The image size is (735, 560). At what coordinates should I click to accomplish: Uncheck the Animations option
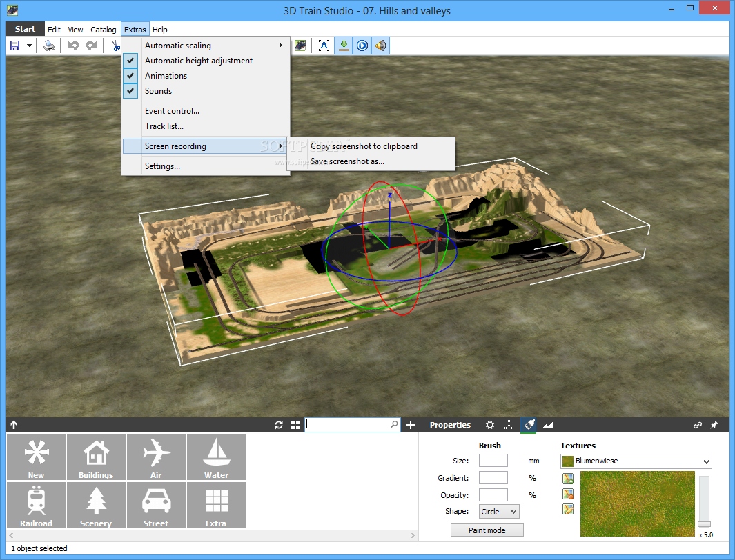(206, 76)
